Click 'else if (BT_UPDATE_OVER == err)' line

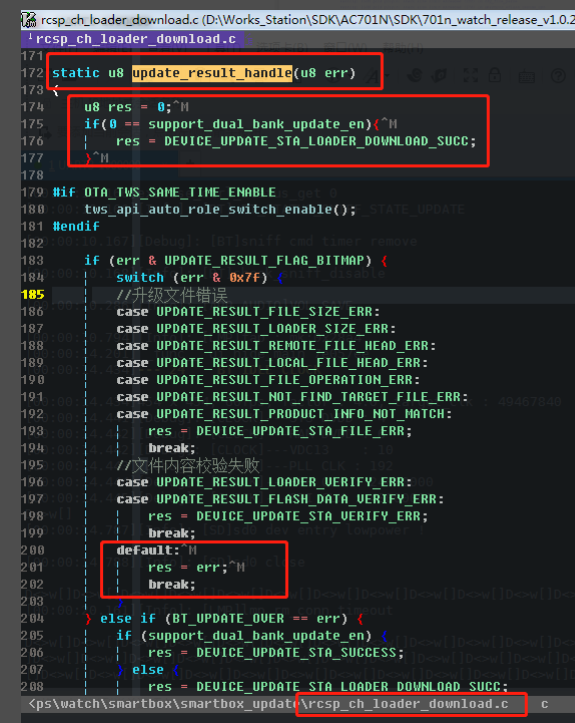[224, 619]
